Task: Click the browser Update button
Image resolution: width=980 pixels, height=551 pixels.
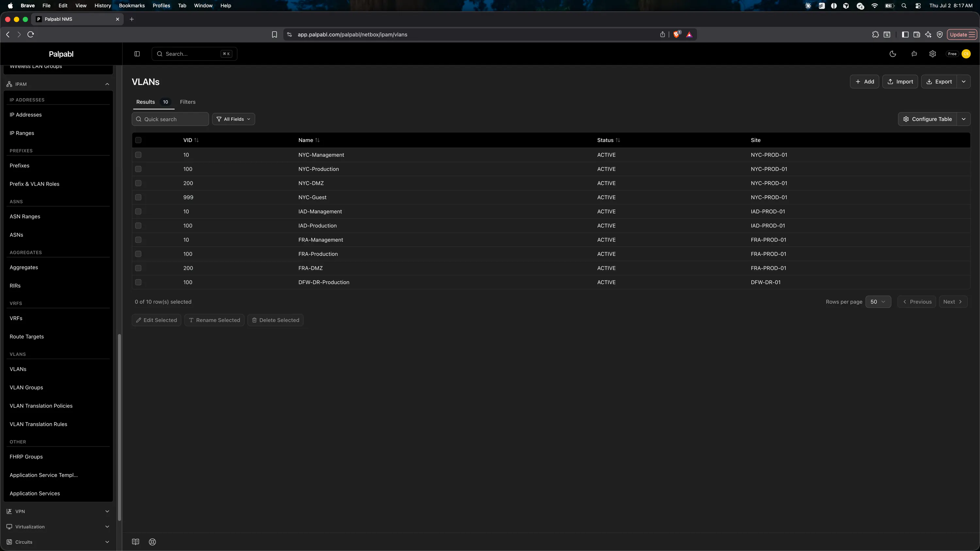Action: coord(961,35)
